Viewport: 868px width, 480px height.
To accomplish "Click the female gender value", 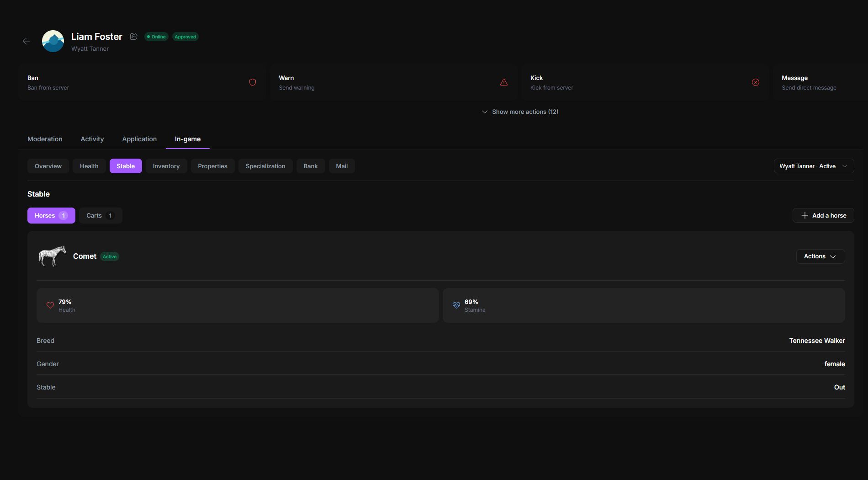I will pyautogui.click(x=835, y=364).
